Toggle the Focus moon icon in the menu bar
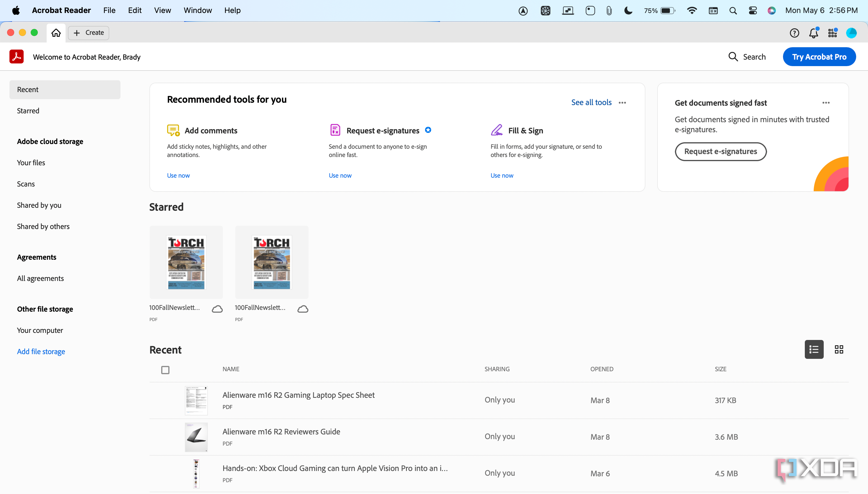 [628, 11]
